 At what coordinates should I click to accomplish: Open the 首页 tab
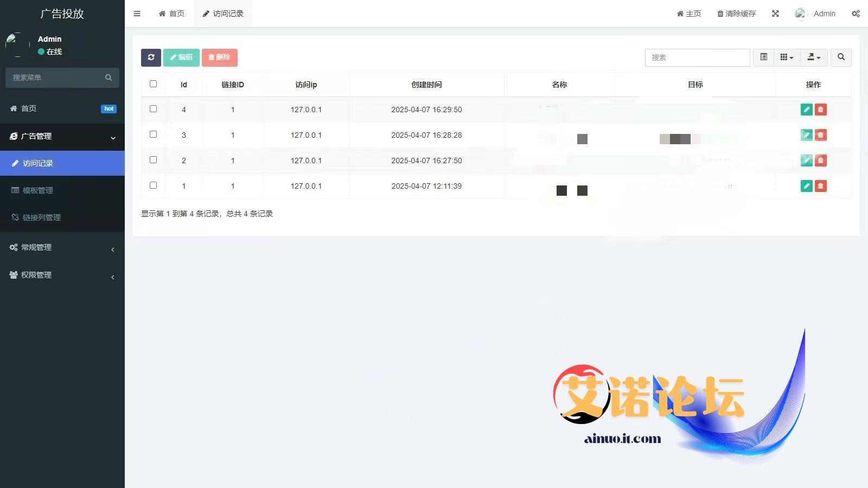click(171, 14)
